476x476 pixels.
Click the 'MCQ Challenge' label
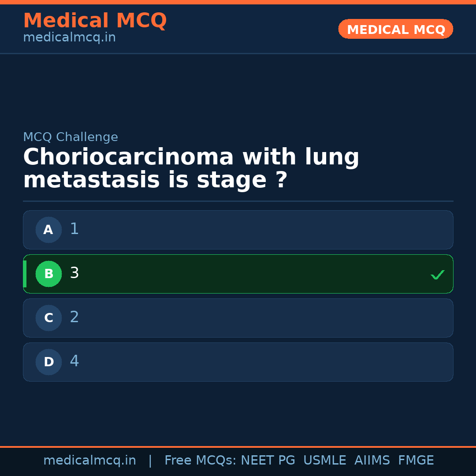(71, 137)
